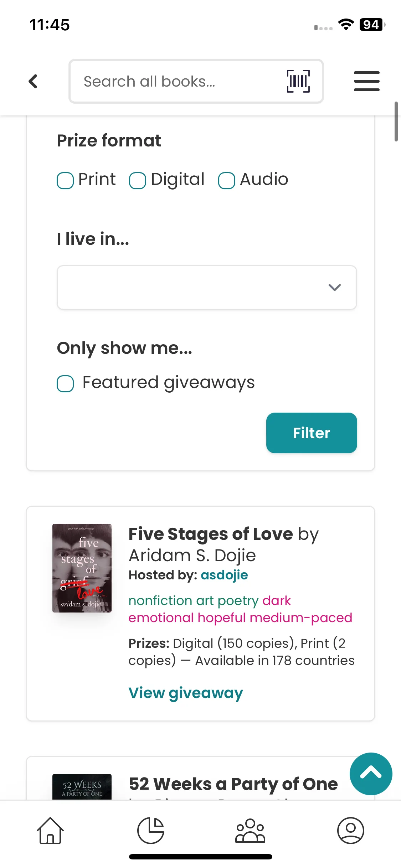The image size is (401, 868).
Task: Toggle the Audio prize format checkbox
Action: click(x=227, y=180)
